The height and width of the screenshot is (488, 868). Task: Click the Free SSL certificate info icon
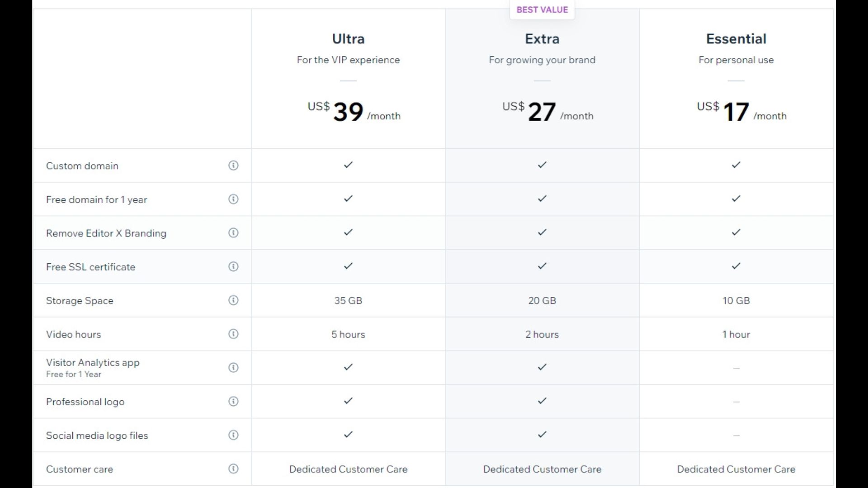[233, 267]
